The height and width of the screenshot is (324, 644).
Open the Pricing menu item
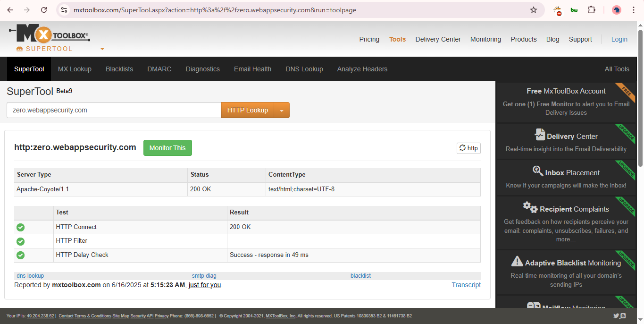[369, 39]
